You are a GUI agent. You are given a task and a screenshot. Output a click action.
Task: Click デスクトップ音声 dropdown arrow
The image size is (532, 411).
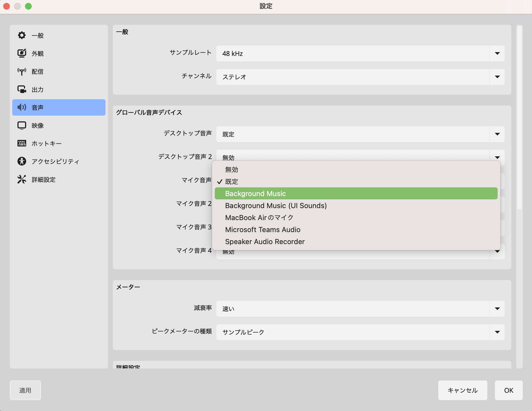[497, 134]
